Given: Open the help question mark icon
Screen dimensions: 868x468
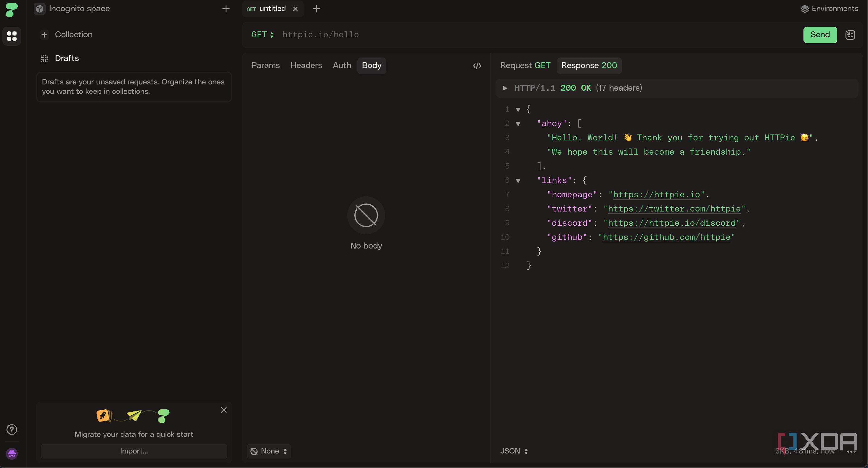Looking at the screenshot, I should pos(12,429).
